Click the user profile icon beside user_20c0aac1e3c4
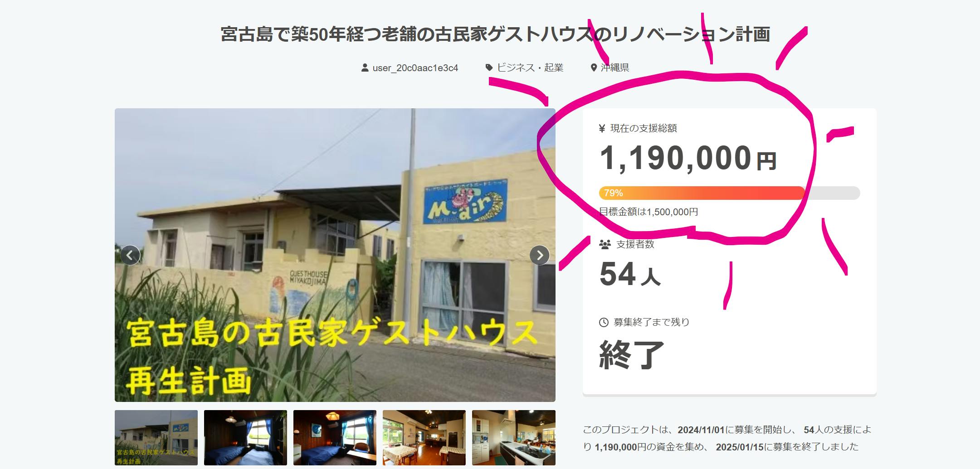 pos(365,68)
